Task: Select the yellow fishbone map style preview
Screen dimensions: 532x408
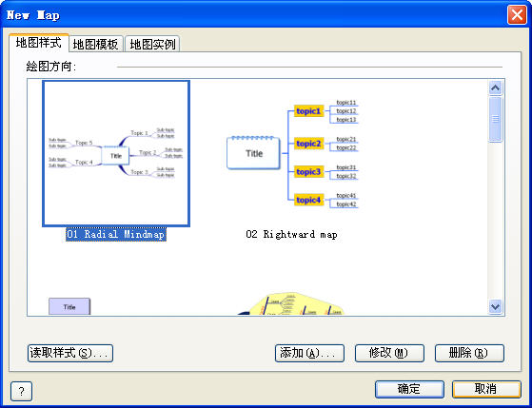Action: click(291, 303)
